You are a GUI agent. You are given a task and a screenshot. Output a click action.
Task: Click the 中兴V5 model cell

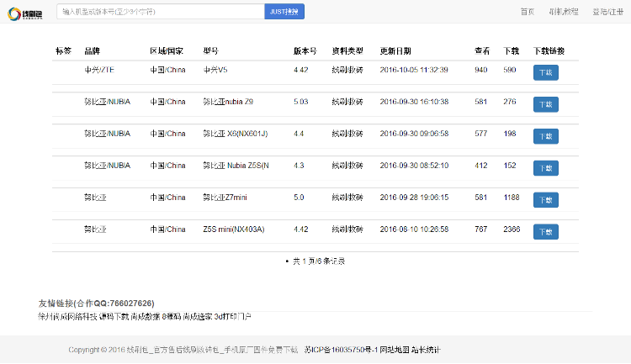[215, 70]
